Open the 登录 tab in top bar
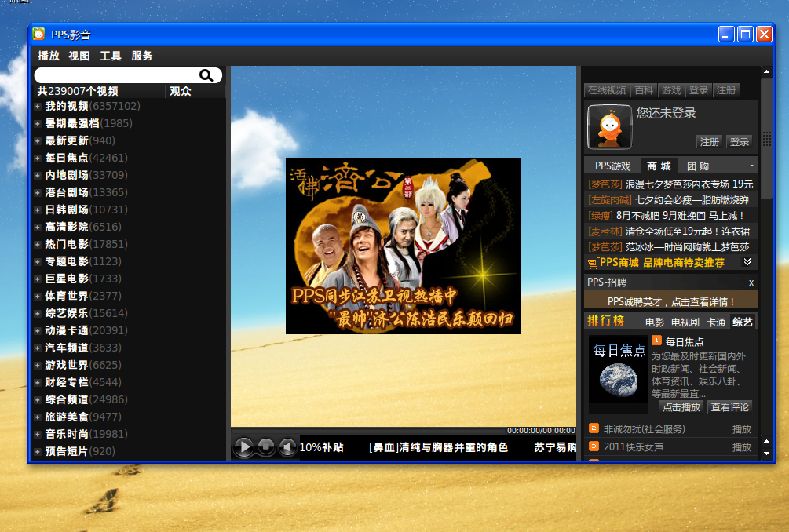Image resolution: width=789 pixels, height=532 pixels. (x=699, y=90)
